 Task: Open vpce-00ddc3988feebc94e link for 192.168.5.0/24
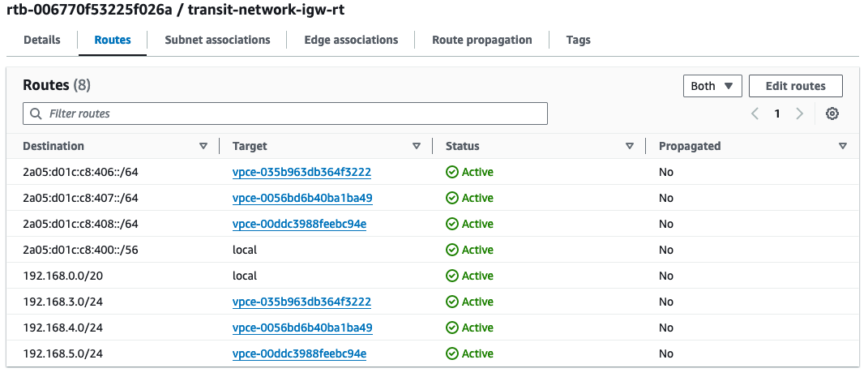click(x=300, y=353)
